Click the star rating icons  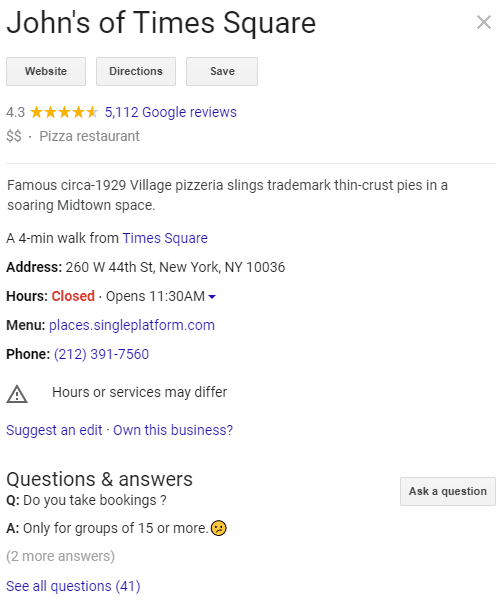click(x=64, y=112)
